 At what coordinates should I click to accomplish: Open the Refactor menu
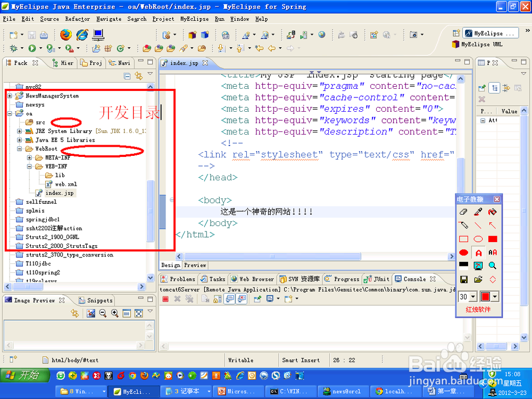pos(78,19)
